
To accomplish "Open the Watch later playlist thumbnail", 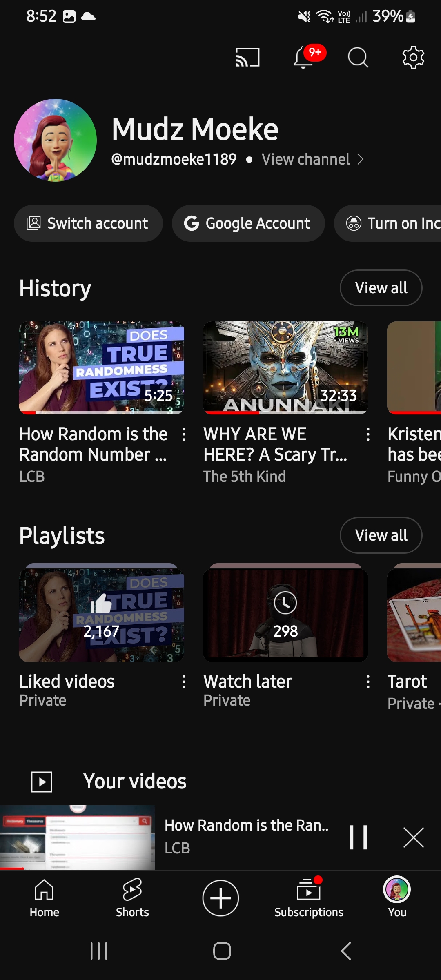I will click(285, 615).
